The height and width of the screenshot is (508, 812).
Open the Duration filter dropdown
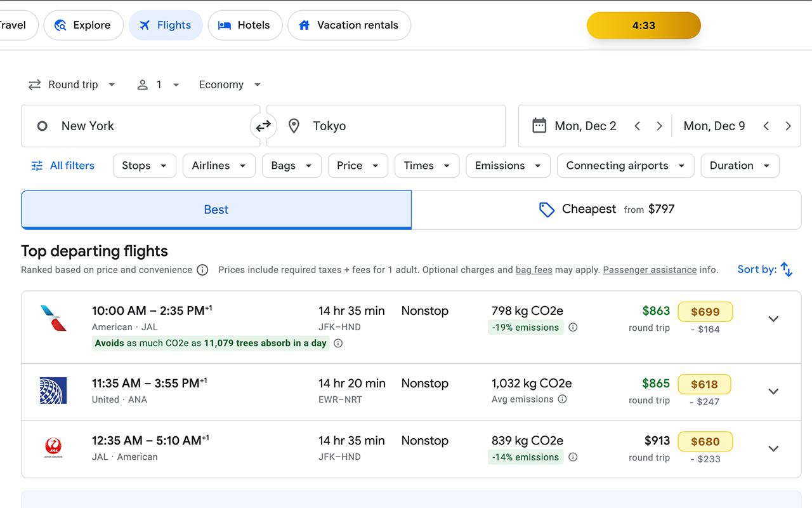point(740,166)
